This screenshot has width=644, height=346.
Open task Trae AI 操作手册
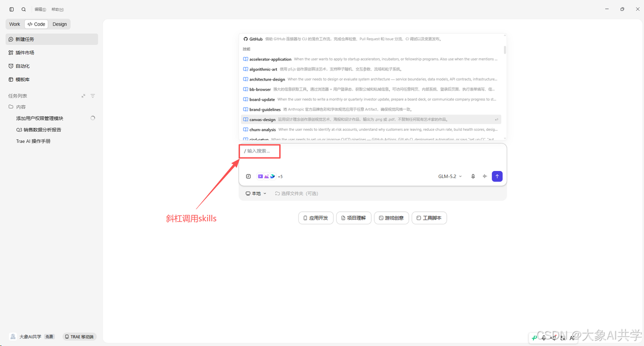tap(33, 141)
